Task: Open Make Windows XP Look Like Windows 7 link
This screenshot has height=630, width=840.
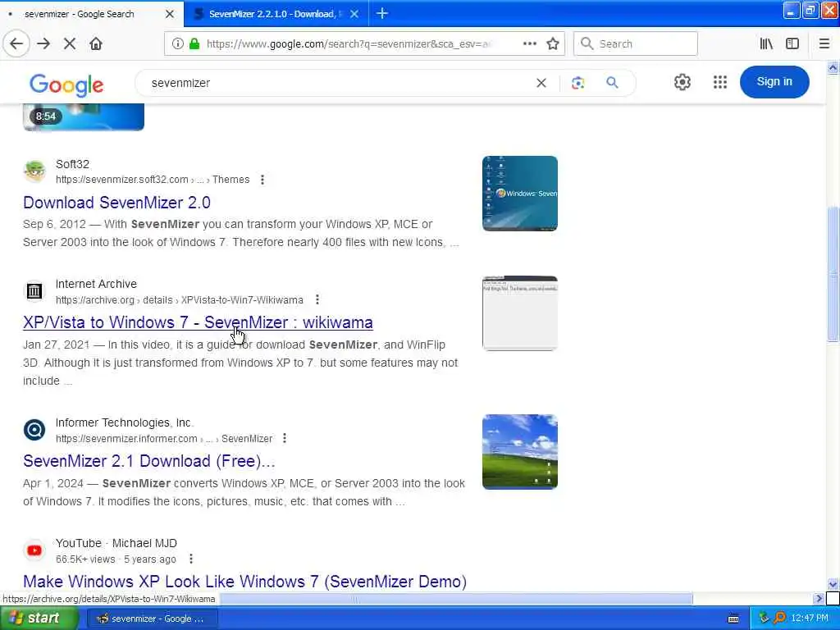Action: (244, 582)
